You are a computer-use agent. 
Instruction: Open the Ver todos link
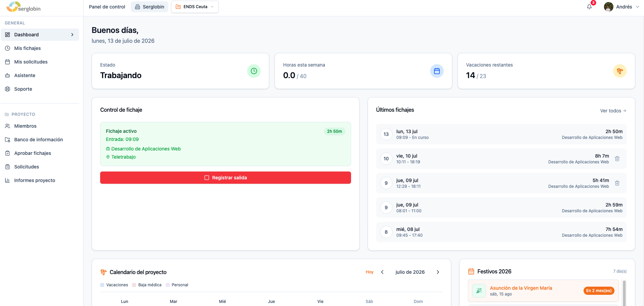pos(613,111)
